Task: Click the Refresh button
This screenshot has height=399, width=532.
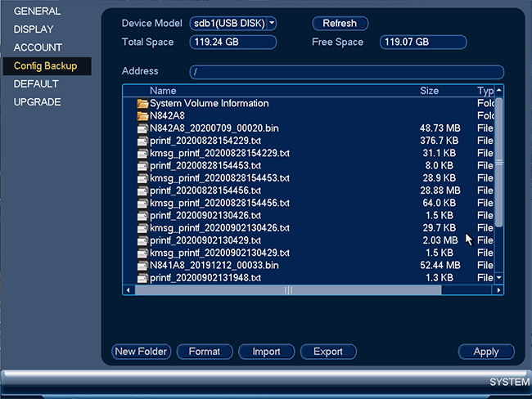Action: pos(340,24)
